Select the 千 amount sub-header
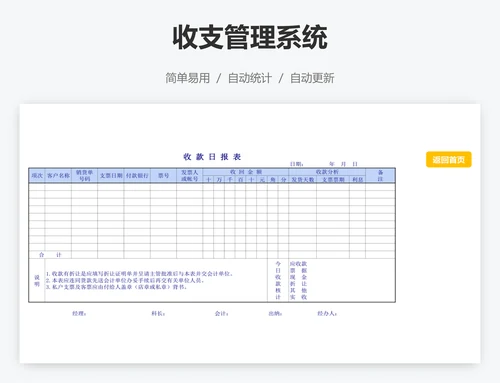This screenshot has height=383, width=500. 230,180
